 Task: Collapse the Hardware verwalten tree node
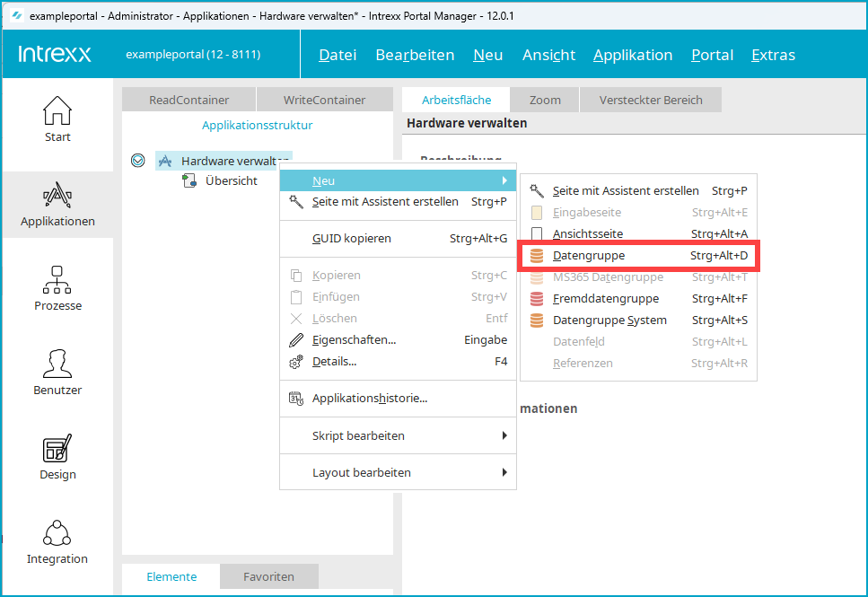138,161
